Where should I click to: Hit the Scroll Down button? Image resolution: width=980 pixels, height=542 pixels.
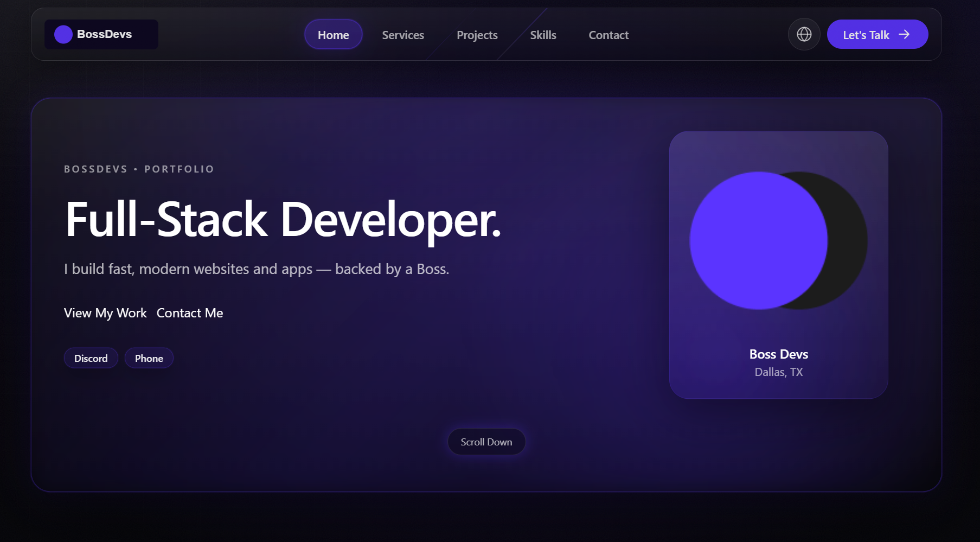click(486, 442)
